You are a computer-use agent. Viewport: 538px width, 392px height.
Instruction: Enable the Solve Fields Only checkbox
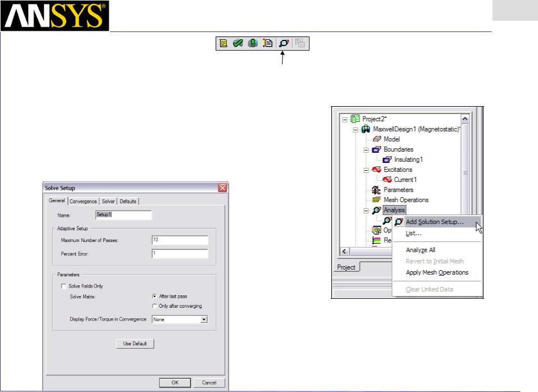(x=63, y=286)
